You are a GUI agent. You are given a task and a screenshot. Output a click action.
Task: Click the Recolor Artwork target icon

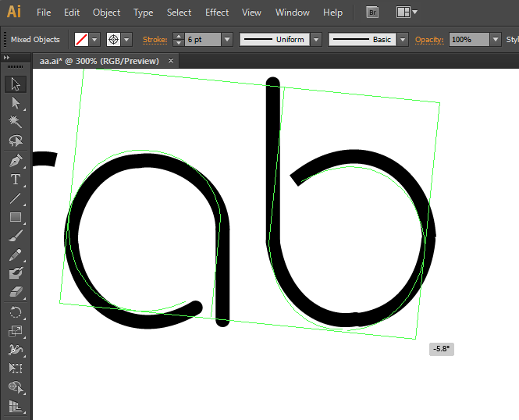tap(113, 40)
